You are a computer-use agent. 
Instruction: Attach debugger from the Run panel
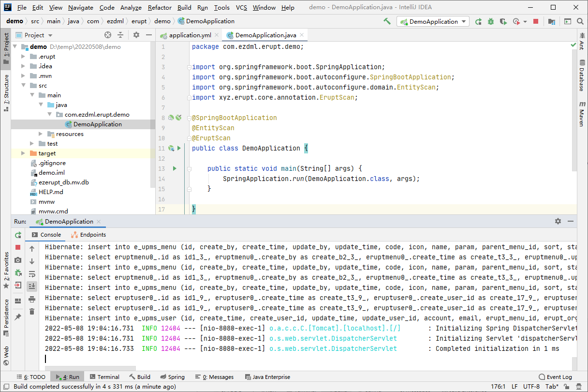[x=18, y=272]
